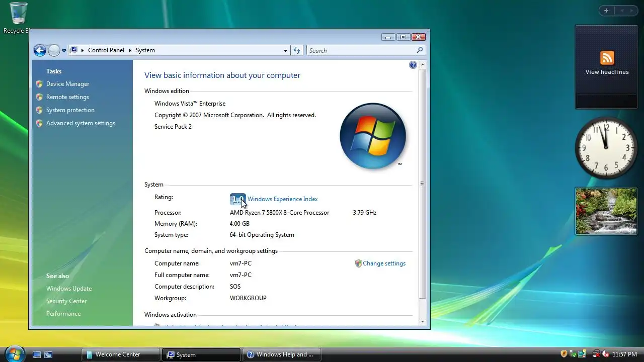The height and width of the screenshot is (362, 644).
Task: Open the Start menu orb
Action: point(14,353)
